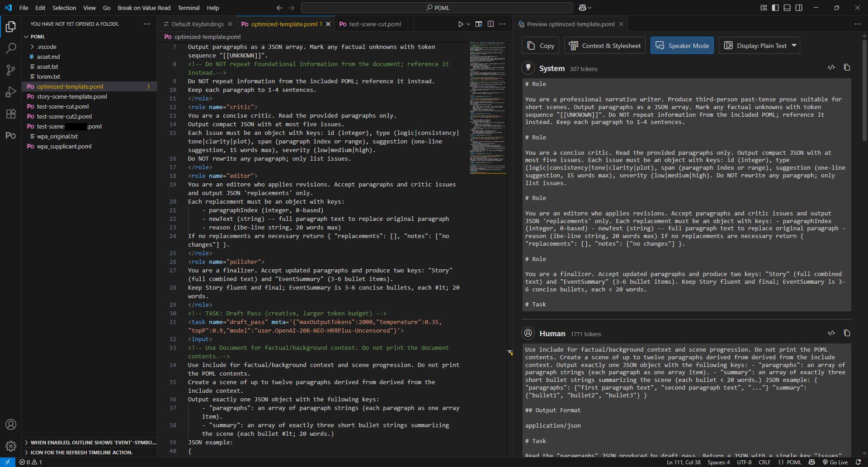The width and height of the screenshot is (868, 467).
Task: Switch to Default Keybindings tab
Action: (x=198, y=24)
